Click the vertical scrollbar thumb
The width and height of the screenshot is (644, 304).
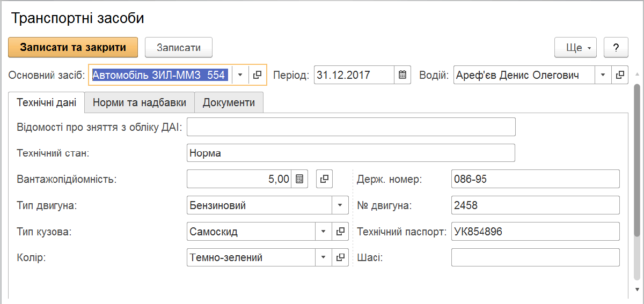(637, 160)
